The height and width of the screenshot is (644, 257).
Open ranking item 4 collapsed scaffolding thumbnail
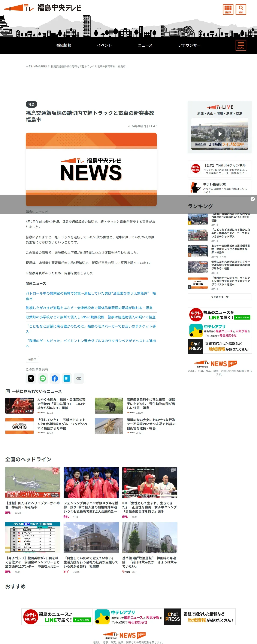click(198, 267)
